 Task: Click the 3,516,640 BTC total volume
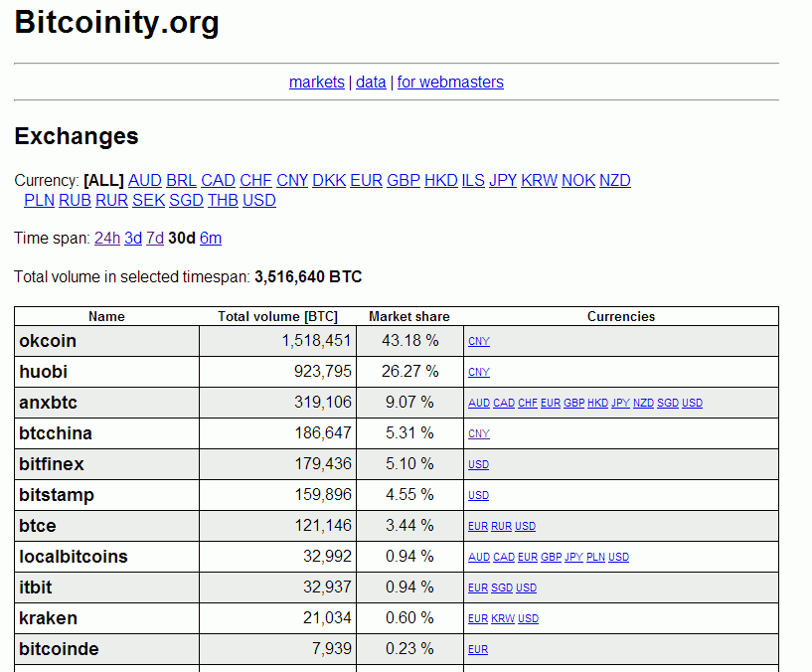click(308, 277)
